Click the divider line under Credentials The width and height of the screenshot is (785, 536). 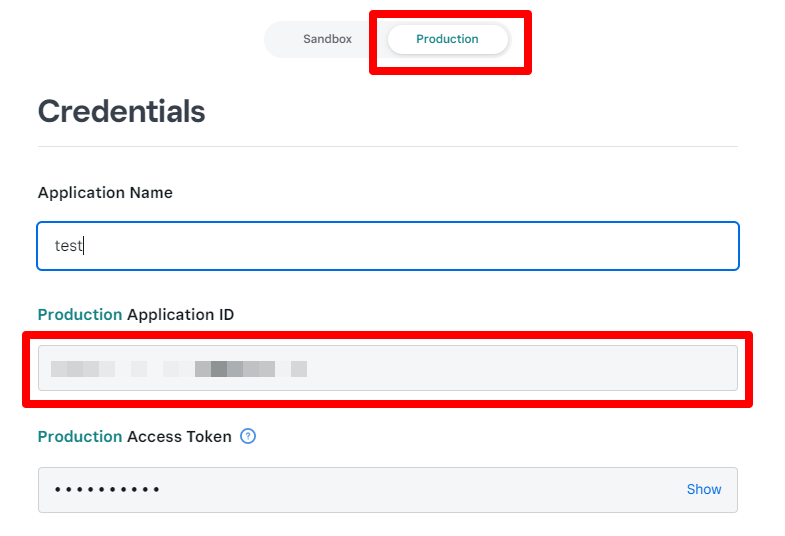point(388,147)
